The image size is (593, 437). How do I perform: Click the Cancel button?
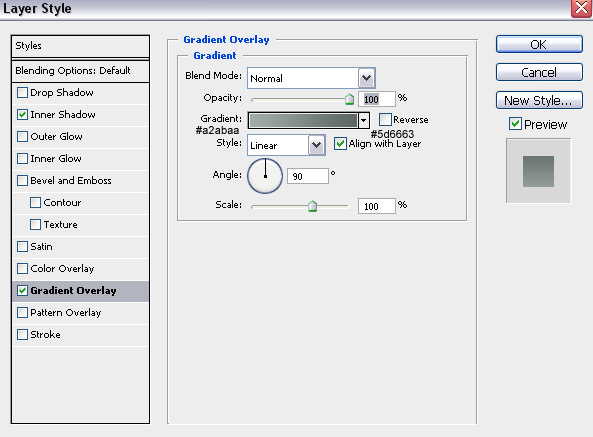[539, 72]
